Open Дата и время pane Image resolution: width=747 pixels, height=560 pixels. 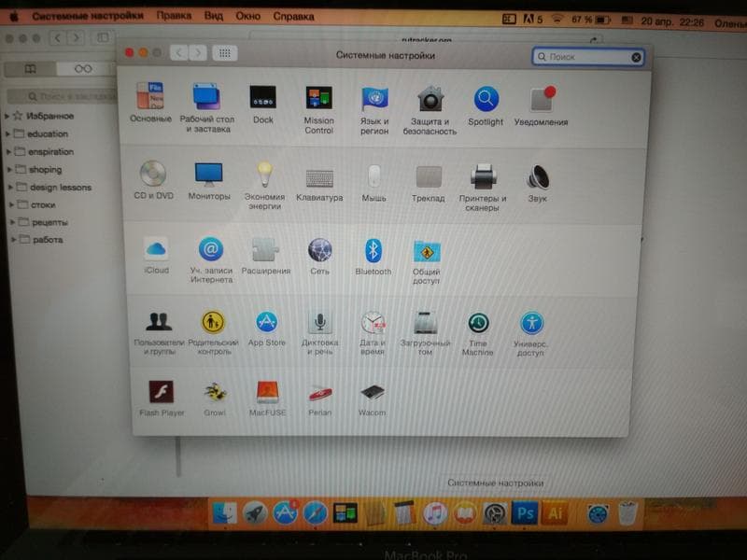click(373, 333)
